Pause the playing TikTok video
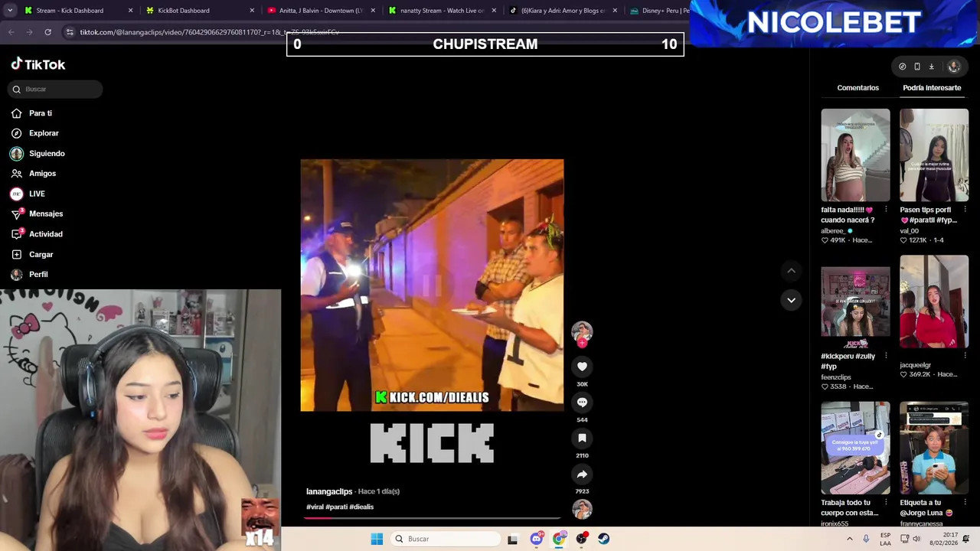 tap(432, 285)
